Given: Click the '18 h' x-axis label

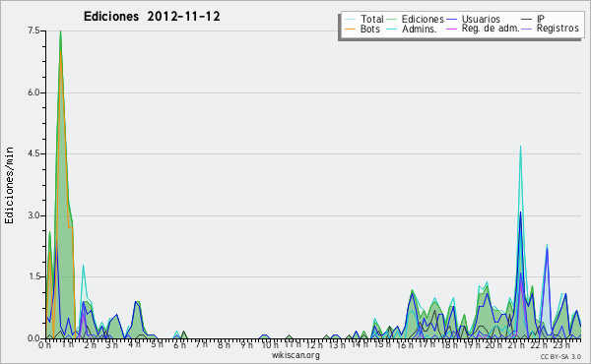Looking at the screenshot, I should click(x=449, y=345).
